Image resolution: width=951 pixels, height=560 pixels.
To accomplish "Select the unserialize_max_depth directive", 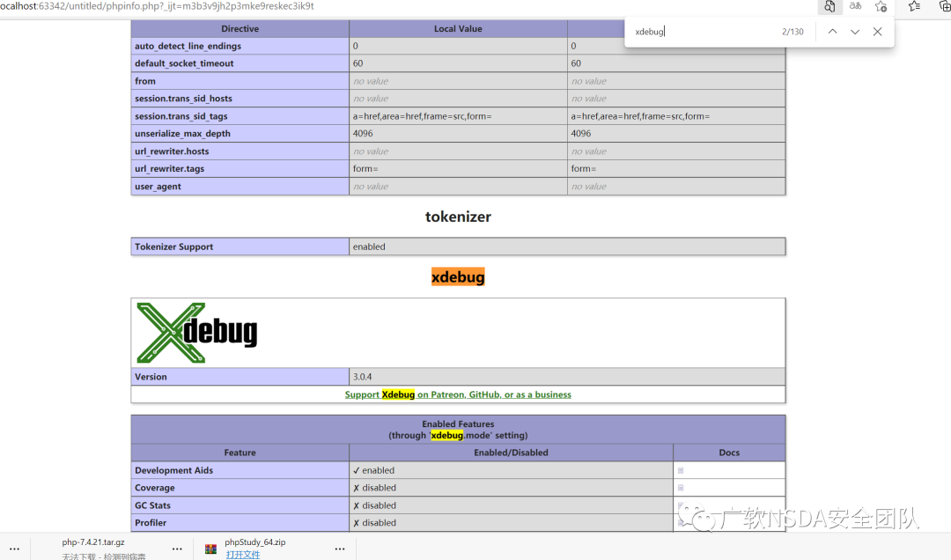I will pos(182,134).
